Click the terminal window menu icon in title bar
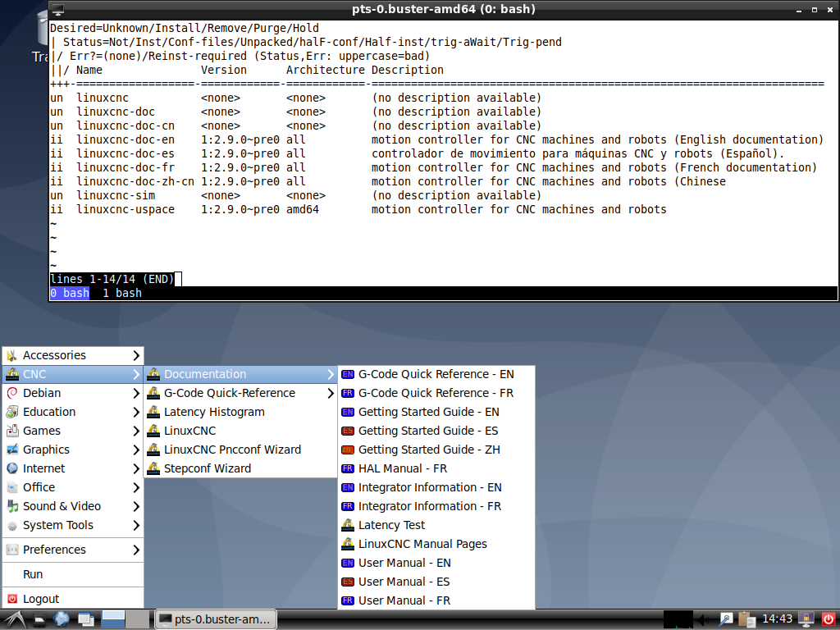Image resolution: width=840 pixels, height=630 pixels. (58, 9)
